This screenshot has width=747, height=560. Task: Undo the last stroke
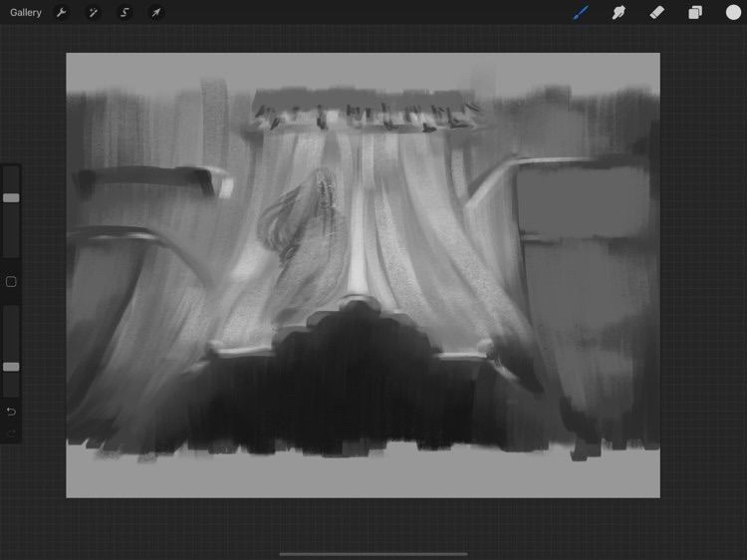(11, 412)
